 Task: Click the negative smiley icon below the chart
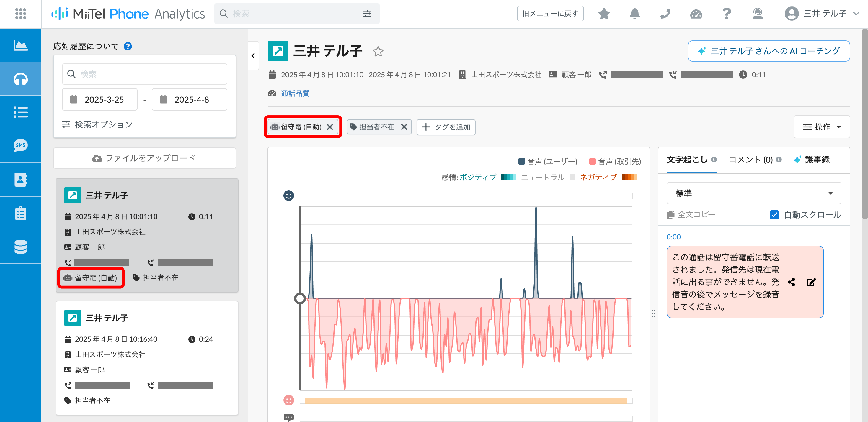[x=288, y=400]
